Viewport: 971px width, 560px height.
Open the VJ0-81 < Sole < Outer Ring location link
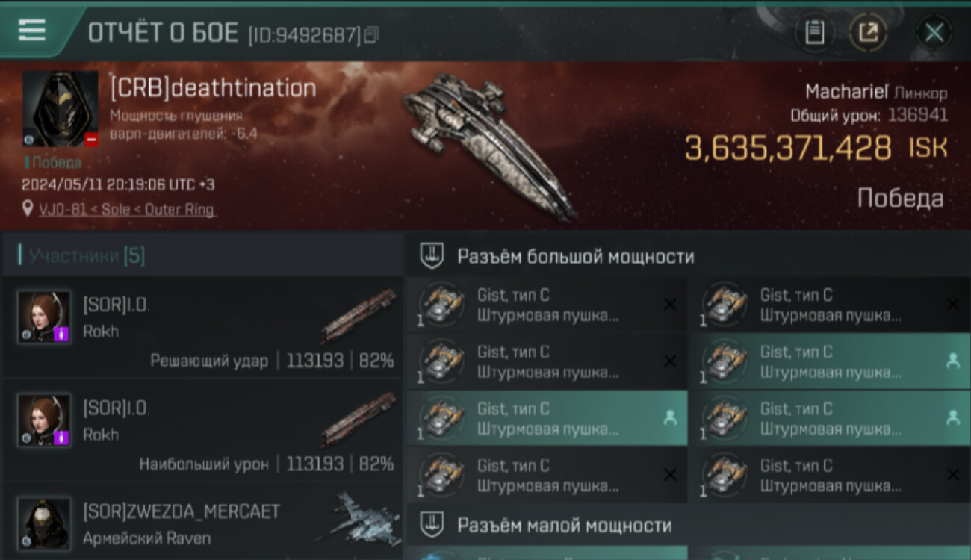click(127, 210)
